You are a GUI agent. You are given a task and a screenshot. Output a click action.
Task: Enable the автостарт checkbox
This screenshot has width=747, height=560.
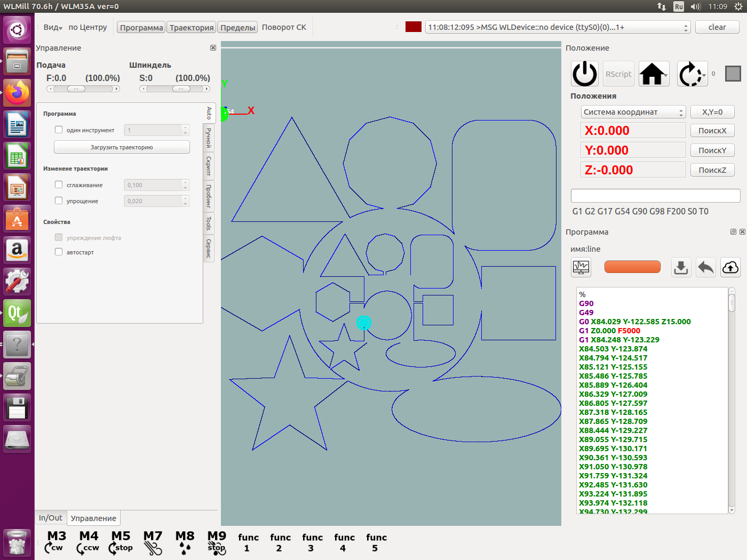(x=59, y=252)
